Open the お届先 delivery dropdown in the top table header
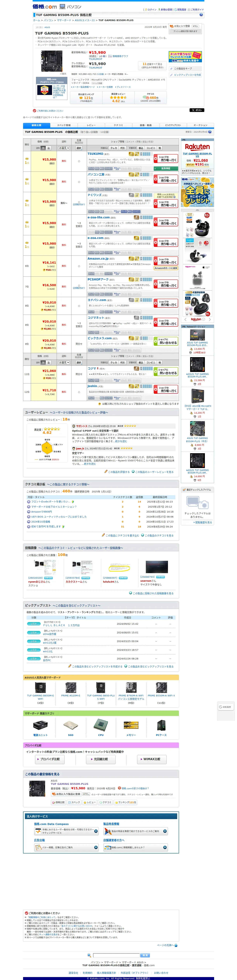This screenshot has height=980, width=237. 64,148
